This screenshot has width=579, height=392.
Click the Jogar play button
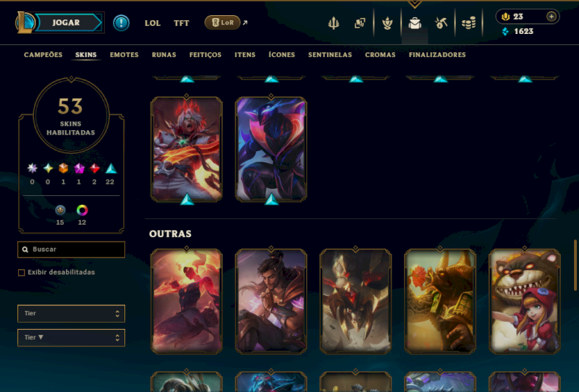point(66,22)
